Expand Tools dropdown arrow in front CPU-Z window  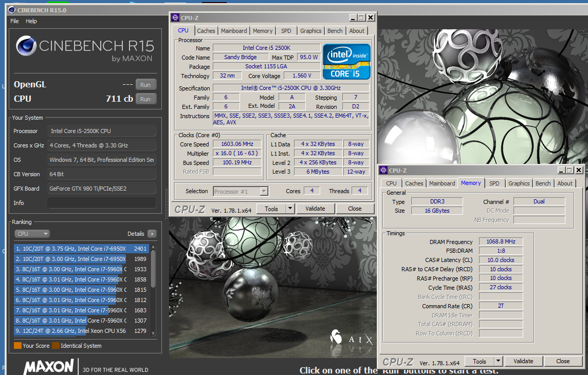(290, 209)
